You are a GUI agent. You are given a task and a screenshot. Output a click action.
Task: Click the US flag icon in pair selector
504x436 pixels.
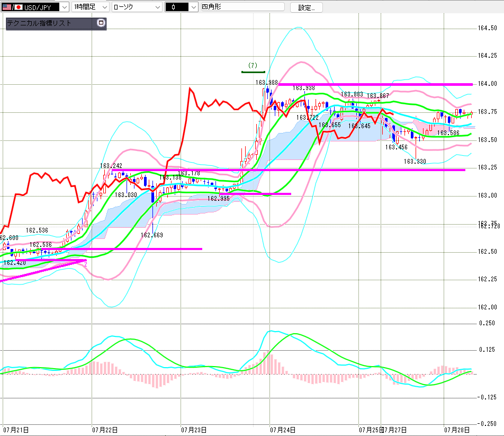pyautogui.click(x=7, y=7)
